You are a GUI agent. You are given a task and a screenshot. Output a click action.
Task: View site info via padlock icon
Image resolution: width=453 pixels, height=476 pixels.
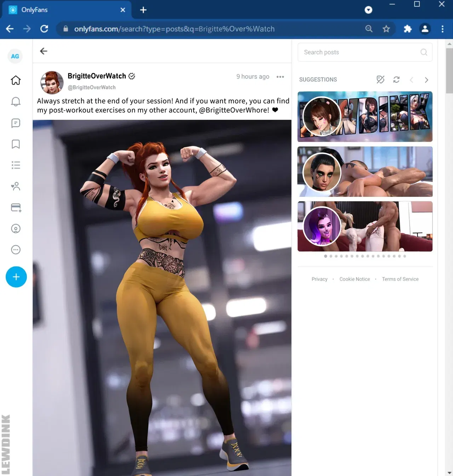(65, 29)
